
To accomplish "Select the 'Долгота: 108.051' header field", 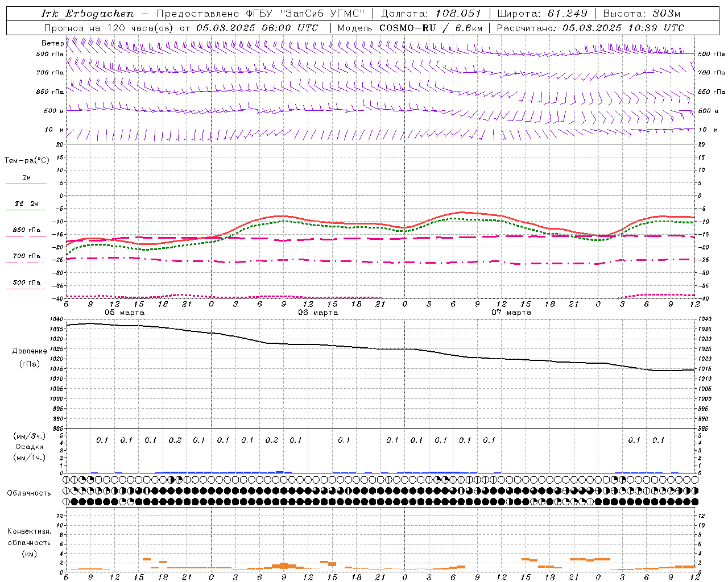I will click(x=431, y=14).
